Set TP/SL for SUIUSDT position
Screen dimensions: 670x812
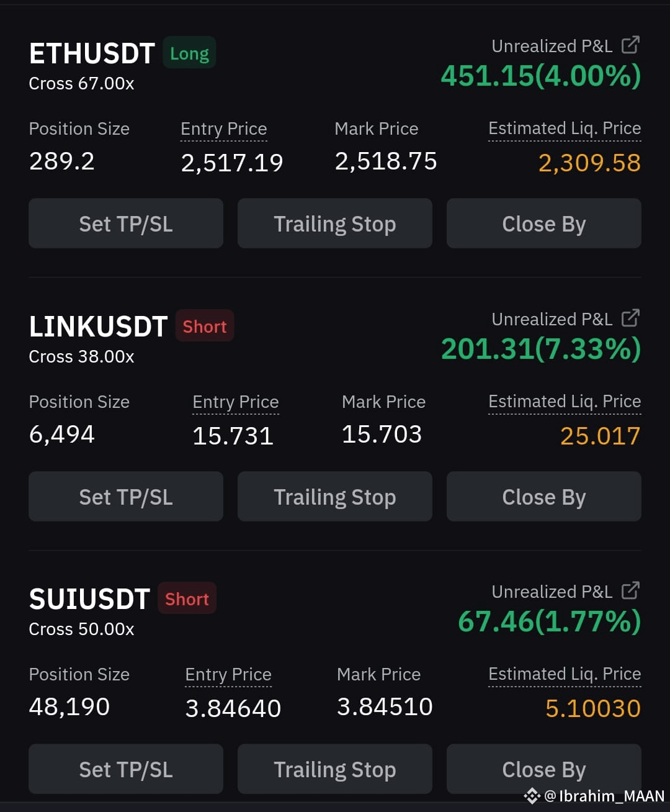click(x=126, y=769)
